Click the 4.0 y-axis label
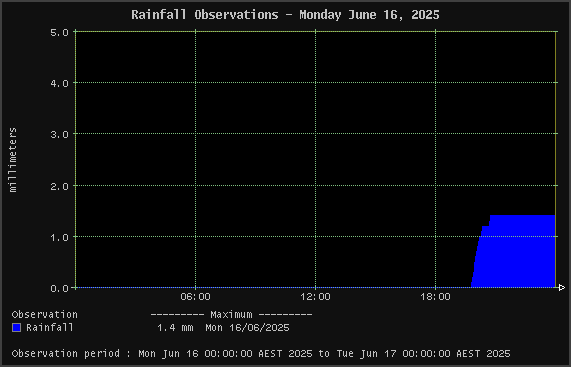Viewport: 571px width, 367px height. coord(59,83)
